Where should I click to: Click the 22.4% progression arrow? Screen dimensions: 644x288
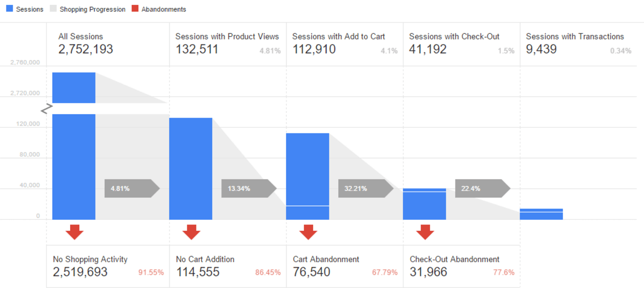481,188
